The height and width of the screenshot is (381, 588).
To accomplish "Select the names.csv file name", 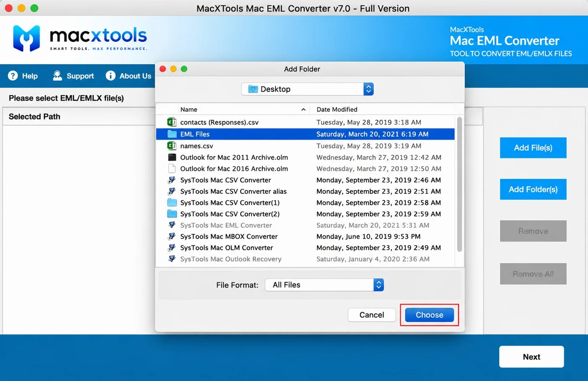I will (x=197, y=146).
